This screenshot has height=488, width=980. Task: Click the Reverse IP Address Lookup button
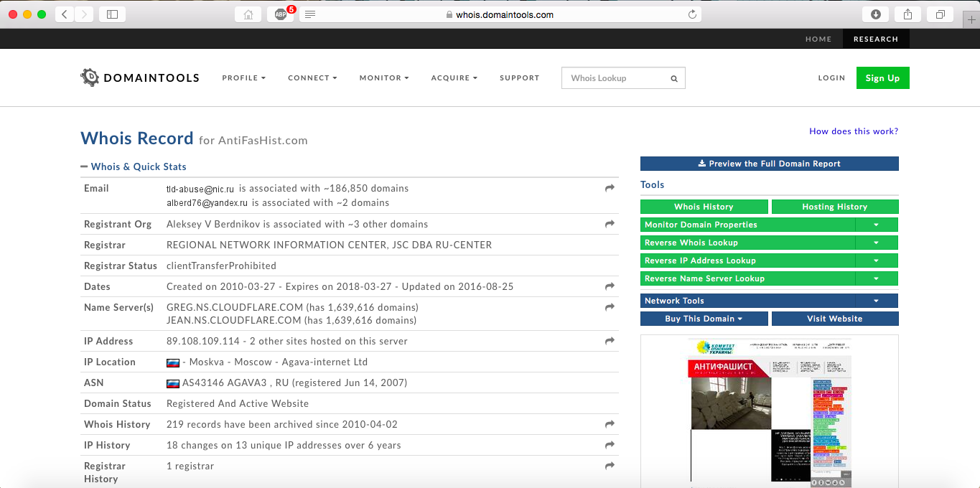point(748,261)
